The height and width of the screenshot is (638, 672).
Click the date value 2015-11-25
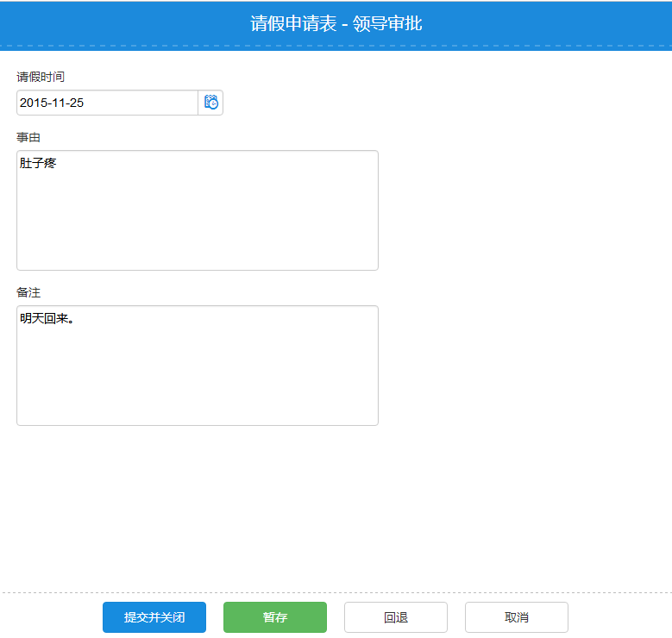point(52,103)
